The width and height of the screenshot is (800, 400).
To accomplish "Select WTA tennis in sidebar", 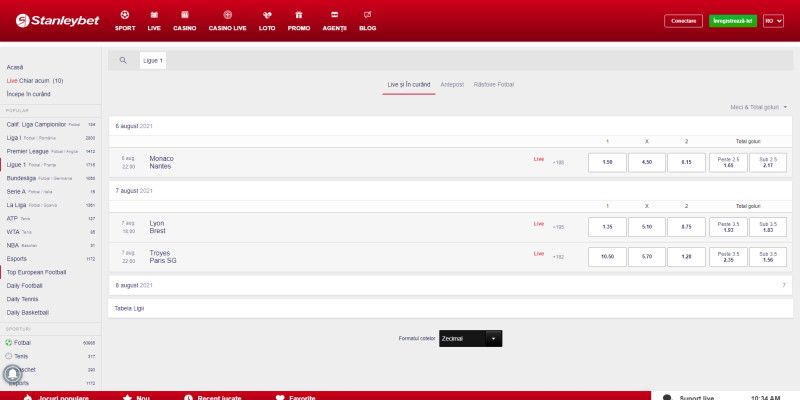I will pyautogui.click(x=51, y=232).
